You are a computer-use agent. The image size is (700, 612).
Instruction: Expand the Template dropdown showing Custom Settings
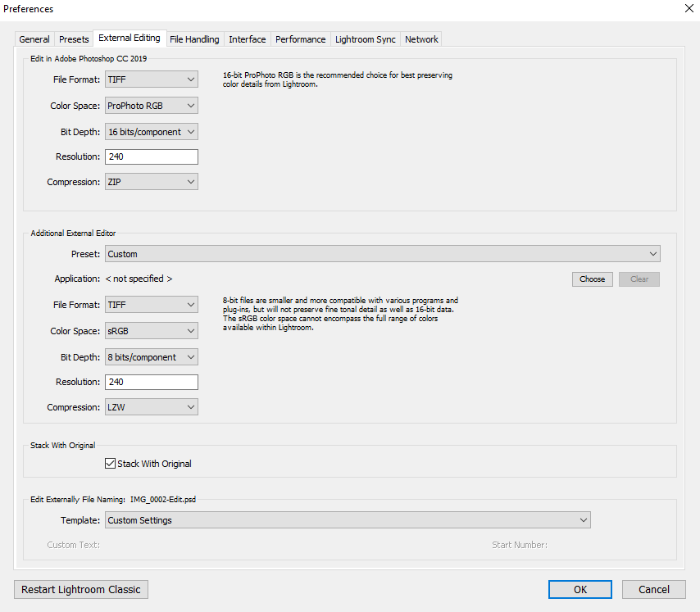[x=348, y=519]
